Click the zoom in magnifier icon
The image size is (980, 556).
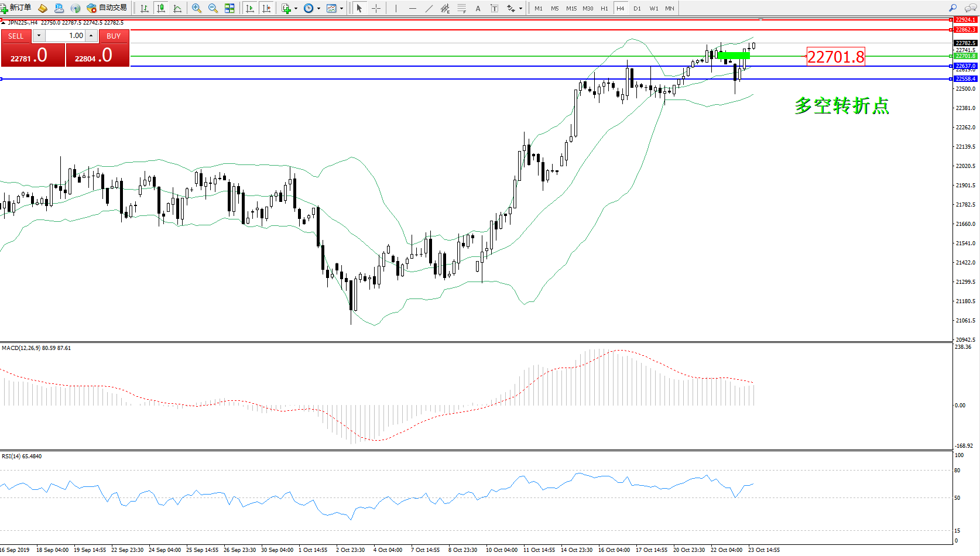click(x=197, y=8)
